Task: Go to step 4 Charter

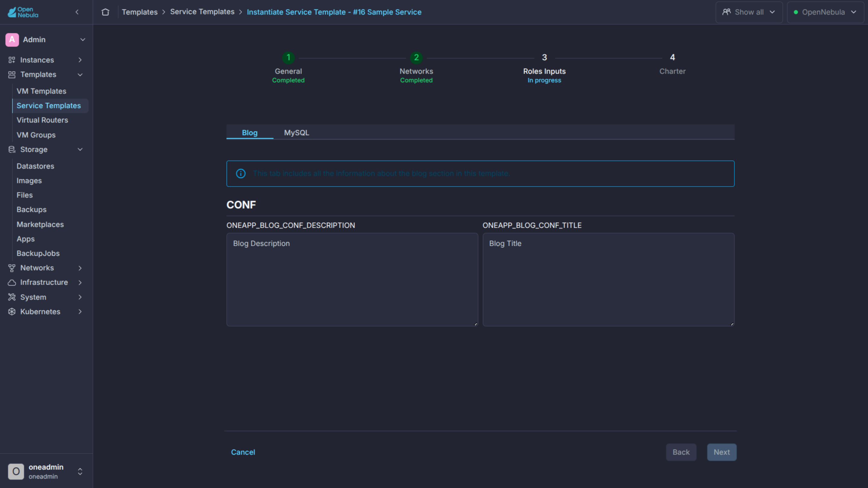Action: (673, 64)
